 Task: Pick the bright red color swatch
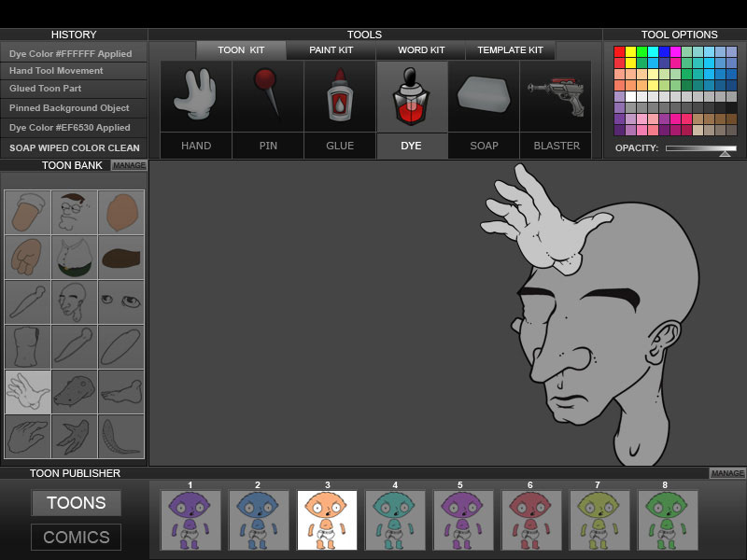(619, 52)
